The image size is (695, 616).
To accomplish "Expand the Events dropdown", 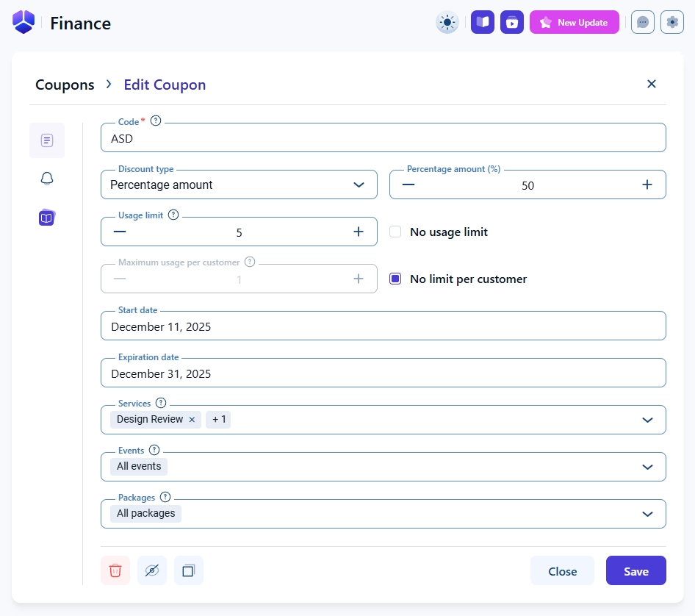I will click(x=647, y=467).
